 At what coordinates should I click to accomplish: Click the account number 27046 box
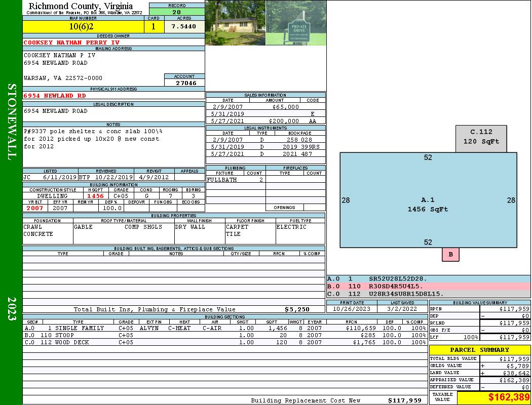tap(184, 83)
